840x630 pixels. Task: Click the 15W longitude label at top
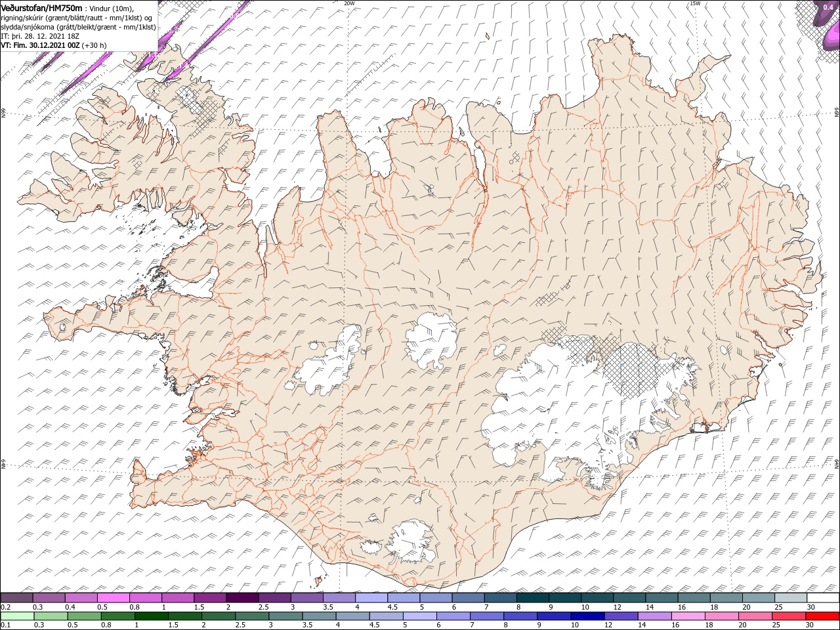click(694, 3)
